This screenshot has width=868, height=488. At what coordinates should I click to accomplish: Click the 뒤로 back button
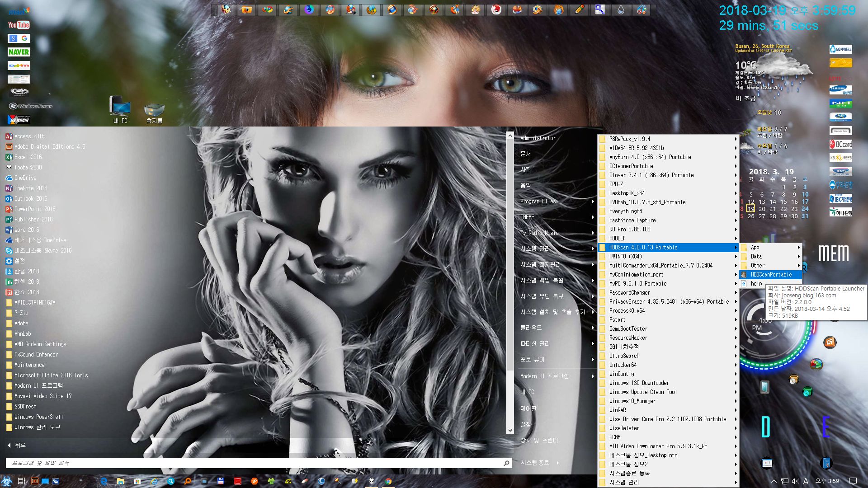coord(16,445)
